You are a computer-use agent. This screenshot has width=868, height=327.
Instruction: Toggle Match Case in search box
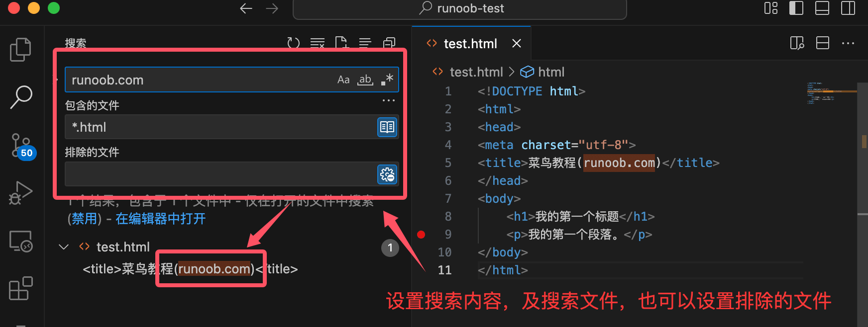coord(343,80)
